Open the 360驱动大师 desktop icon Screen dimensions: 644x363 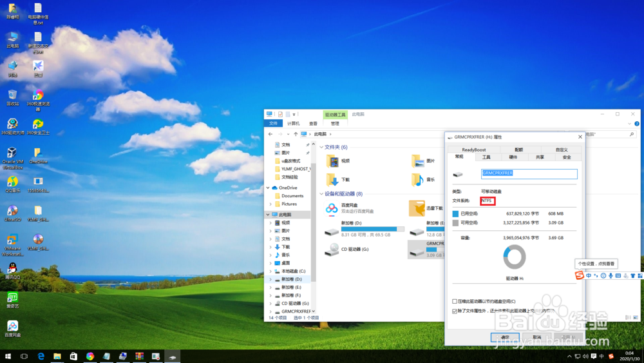point(12,126)
